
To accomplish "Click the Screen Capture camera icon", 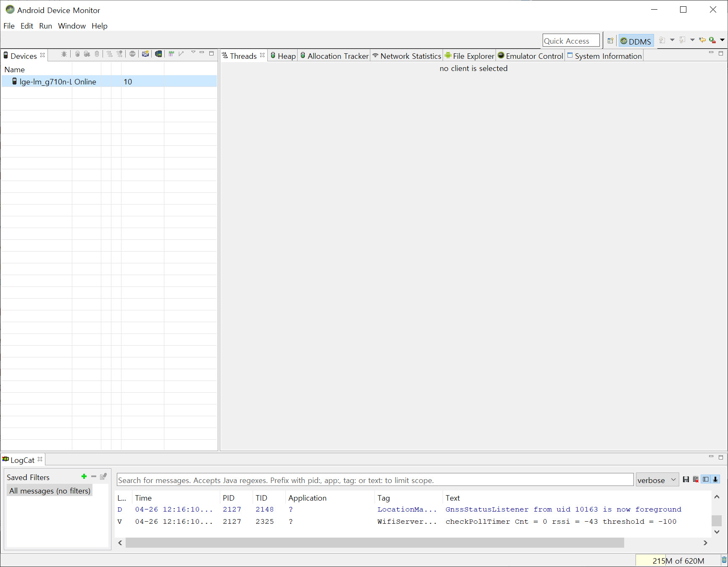I will pyautogui.click(x=145, y=54).
